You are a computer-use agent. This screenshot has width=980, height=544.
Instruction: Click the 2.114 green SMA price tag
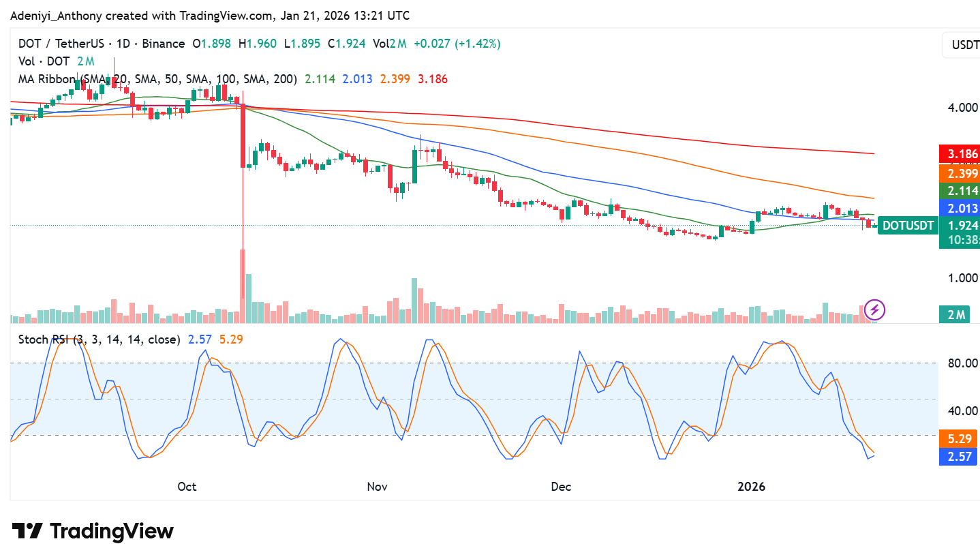click(959, 191)
